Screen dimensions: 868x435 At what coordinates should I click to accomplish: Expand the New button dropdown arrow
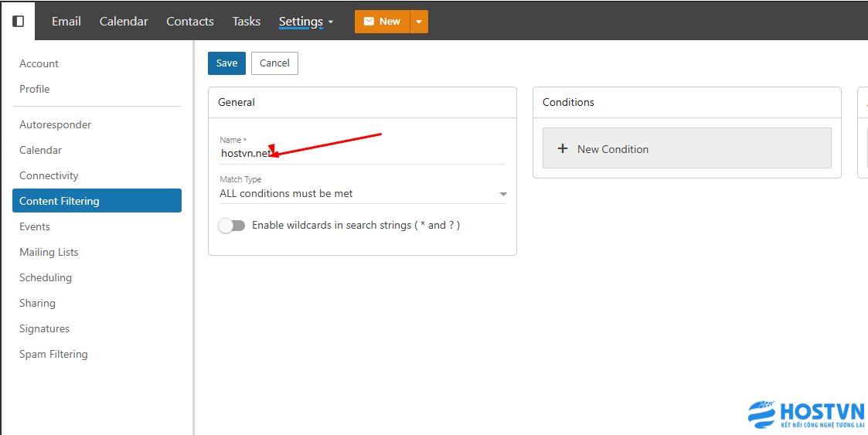click(x=418, y=22)
